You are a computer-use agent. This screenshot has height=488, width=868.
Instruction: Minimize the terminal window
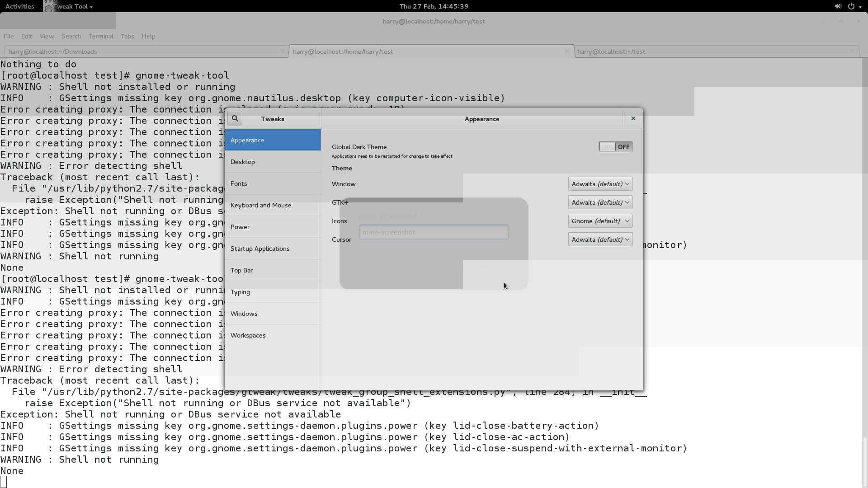(x=824, y=21)
